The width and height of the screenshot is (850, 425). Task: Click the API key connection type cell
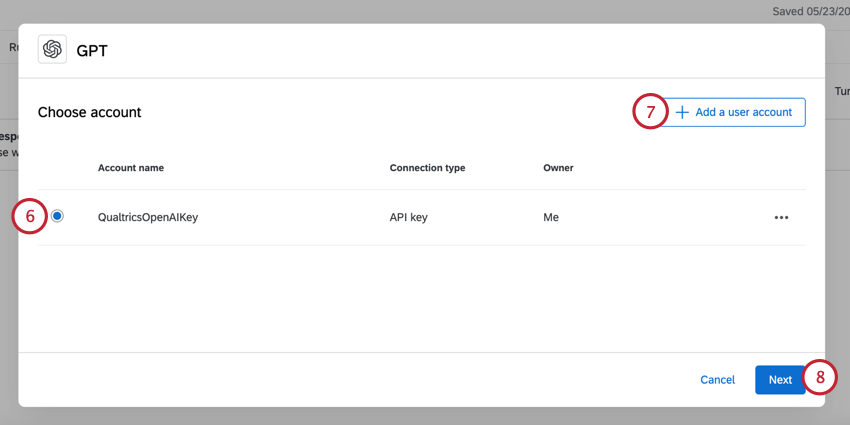pos(409,217)
